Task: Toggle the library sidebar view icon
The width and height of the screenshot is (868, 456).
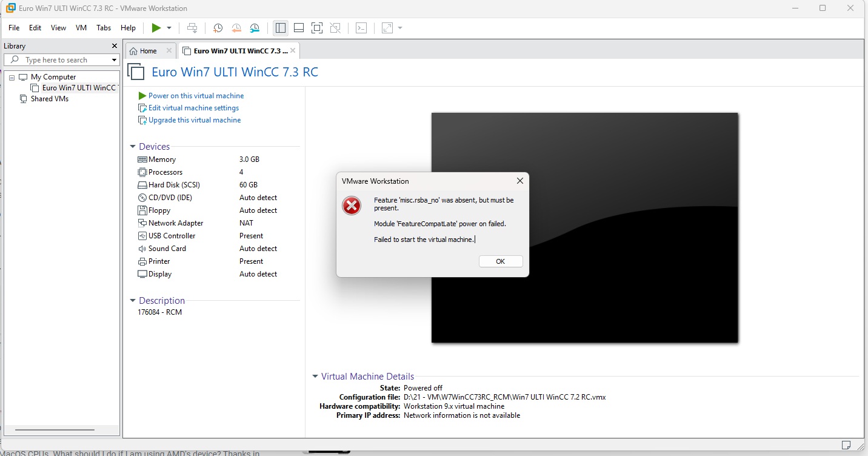Action: coord(280,28)
